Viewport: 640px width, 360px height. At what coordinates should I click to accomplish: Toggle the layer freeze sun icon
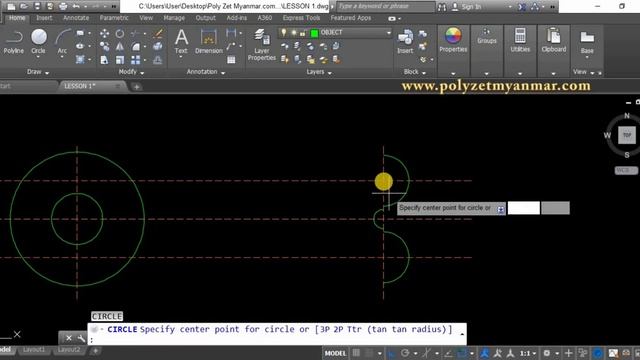pos(293,33)
